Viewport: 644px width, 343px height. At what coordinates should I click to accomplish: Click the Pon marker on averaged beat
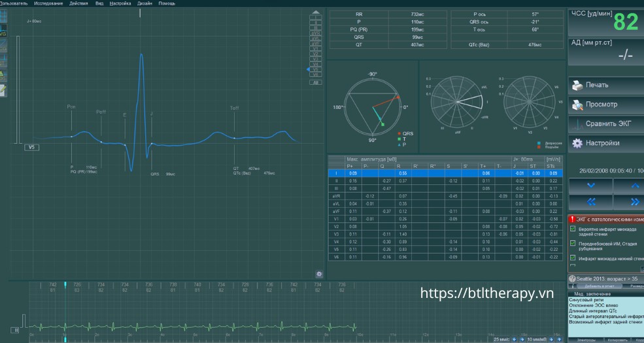click(x=71, y=106)
